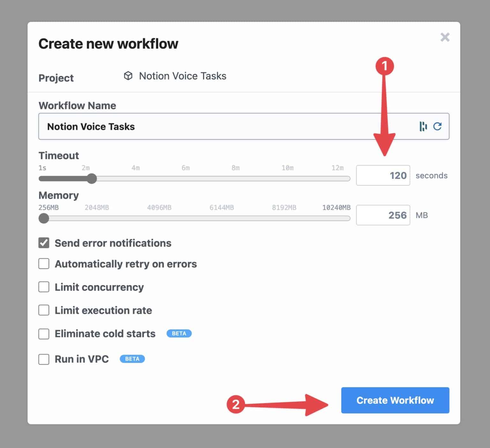This screenshot has width=490, height=448.
Task: Turn on Run in VPC
Action: (x=44, y=359)
